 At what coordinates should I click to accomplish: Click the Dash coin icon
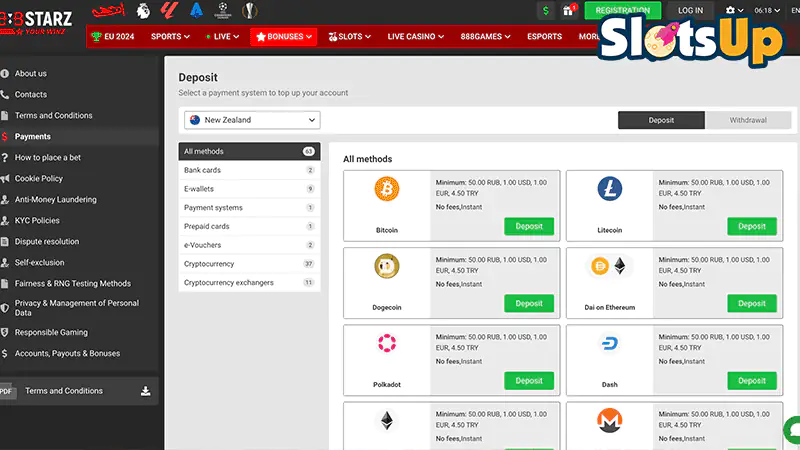610,343
